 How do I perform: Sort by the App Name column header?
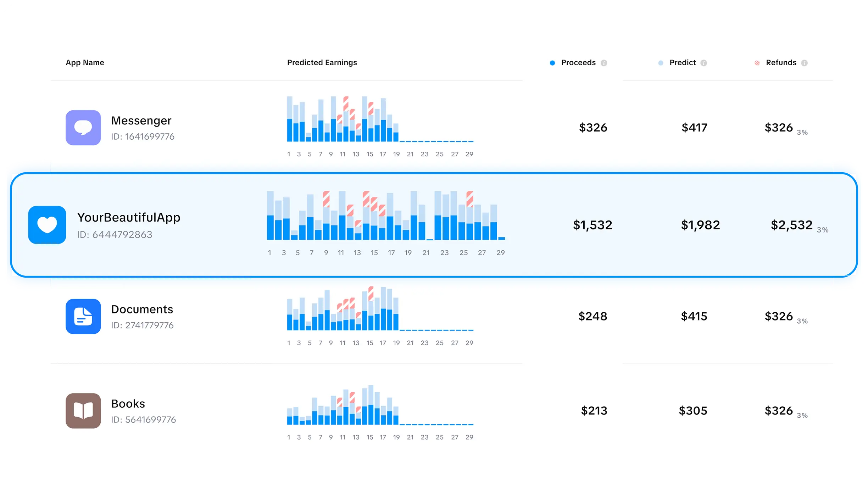(x=85, y=62)
